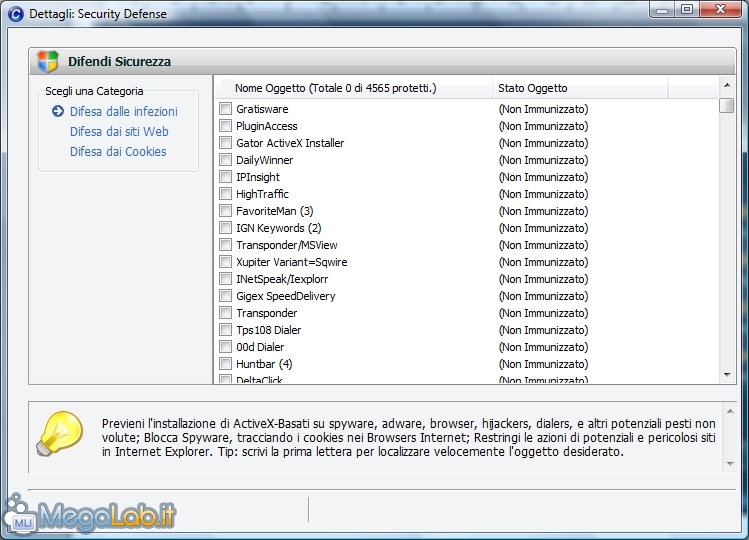Screen dimensions: 749x540
Task: Maximize the Security Defense window
Action: tap(687, 10)
